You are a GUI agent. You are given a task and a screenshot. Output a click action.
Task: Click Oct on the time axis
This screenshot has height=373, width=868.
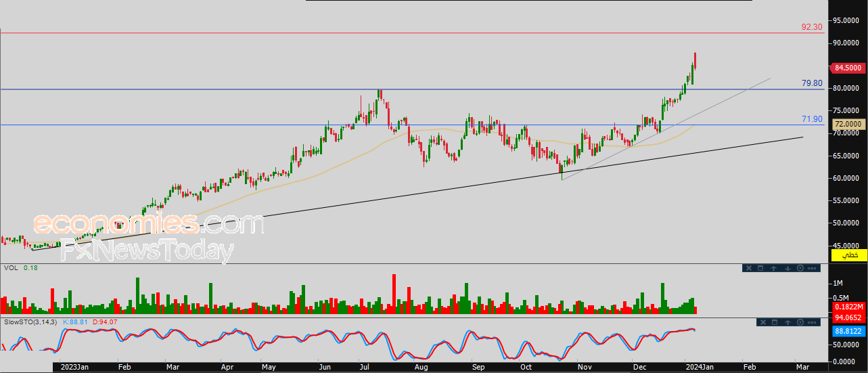[526, 367]
